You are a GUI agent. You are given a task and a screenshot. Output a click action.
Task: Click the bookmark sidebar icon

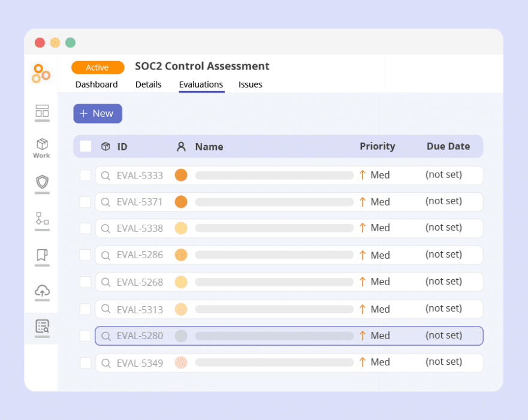[x=42, y=256]
